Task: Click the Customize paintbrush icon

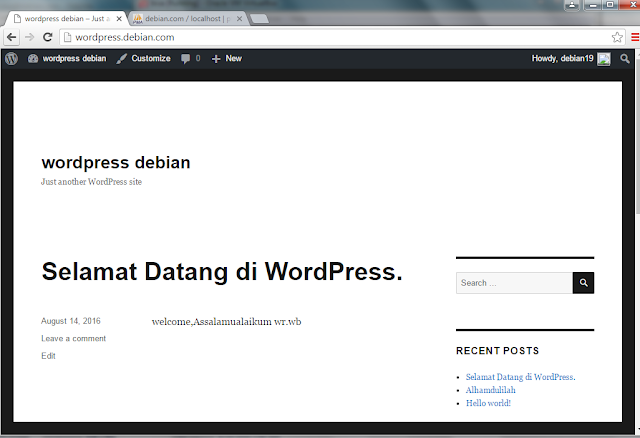Action: [121, 59]
